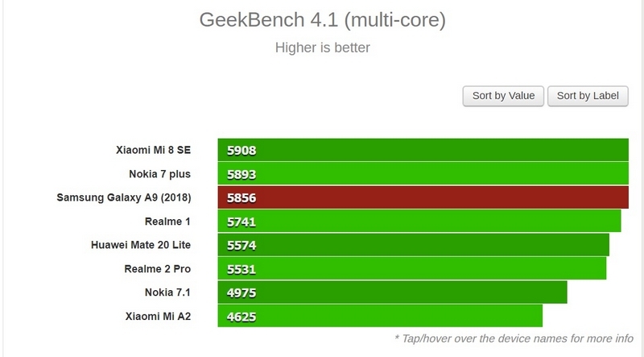
Task: Click the 5908 score bar
Action: coord(423,150)
